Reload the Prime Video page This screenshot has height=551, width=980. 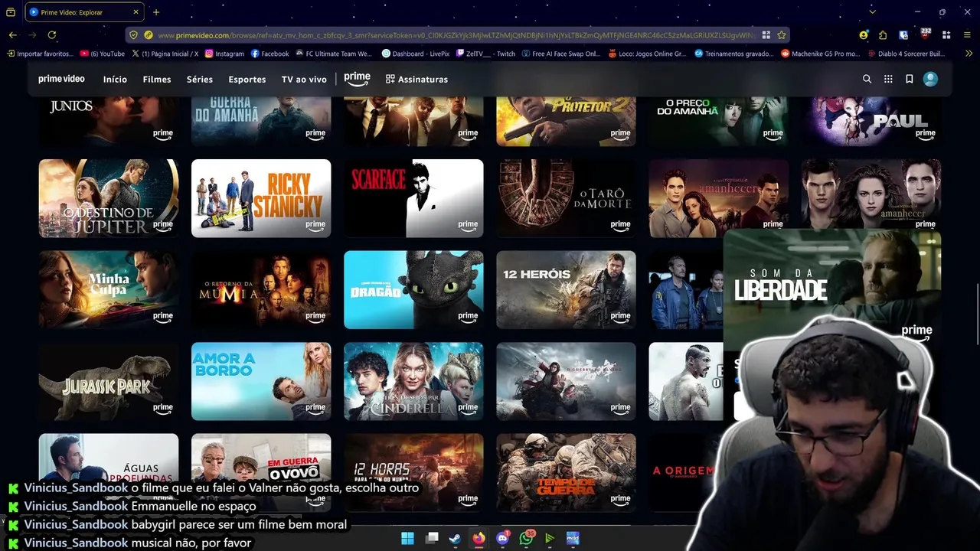[x=52, y=35]
